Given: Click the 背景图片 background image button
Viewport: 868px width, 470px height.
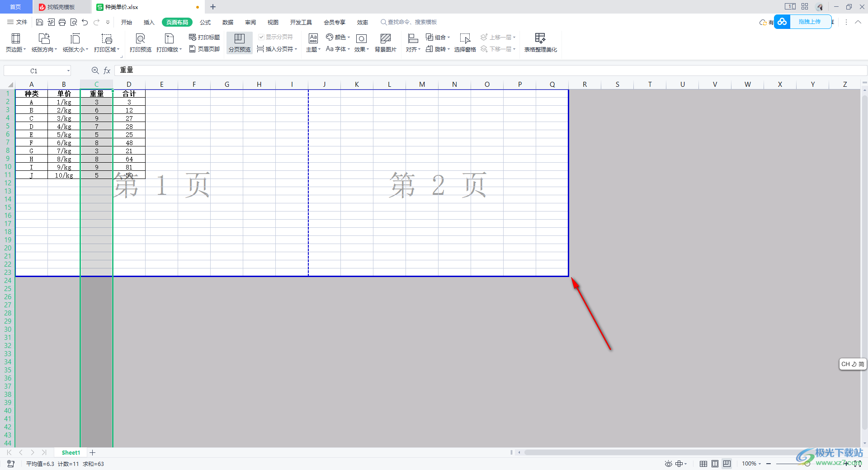Looking at the screenshot, I should click(x=386, y=43).
